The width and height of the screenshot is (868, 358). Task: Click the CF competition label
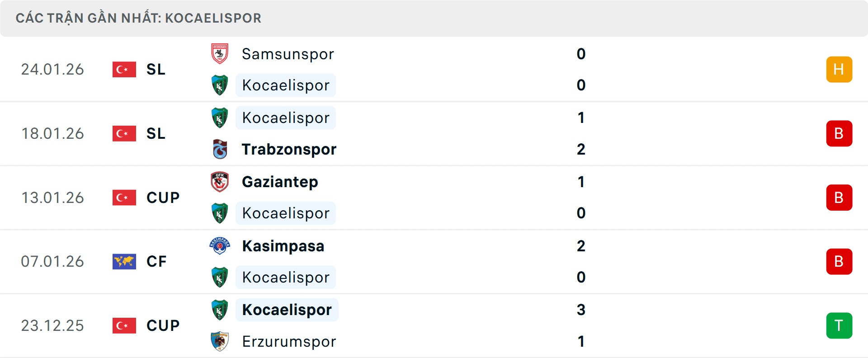click(x=156, y=261)
